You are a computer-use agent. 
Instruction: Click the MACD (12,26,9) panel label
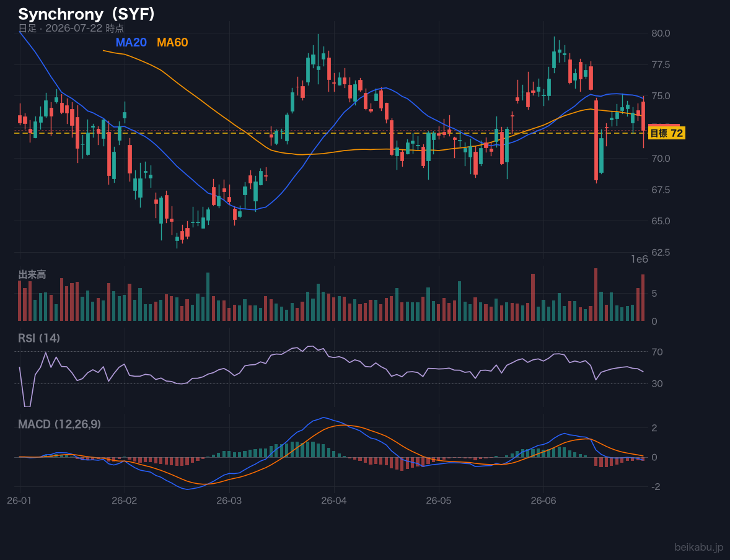(x=59, y=424)
